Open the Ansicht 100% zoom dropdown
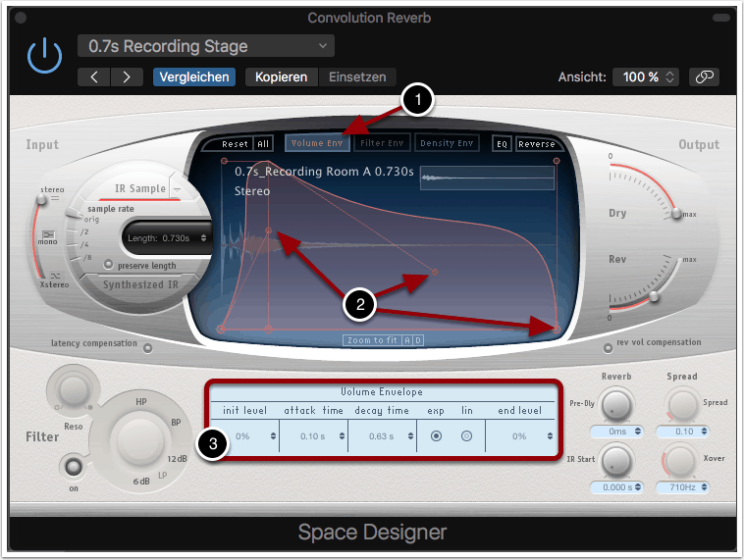Image resolution: width=744 pixels, height=560 pixels. point(646,76)
